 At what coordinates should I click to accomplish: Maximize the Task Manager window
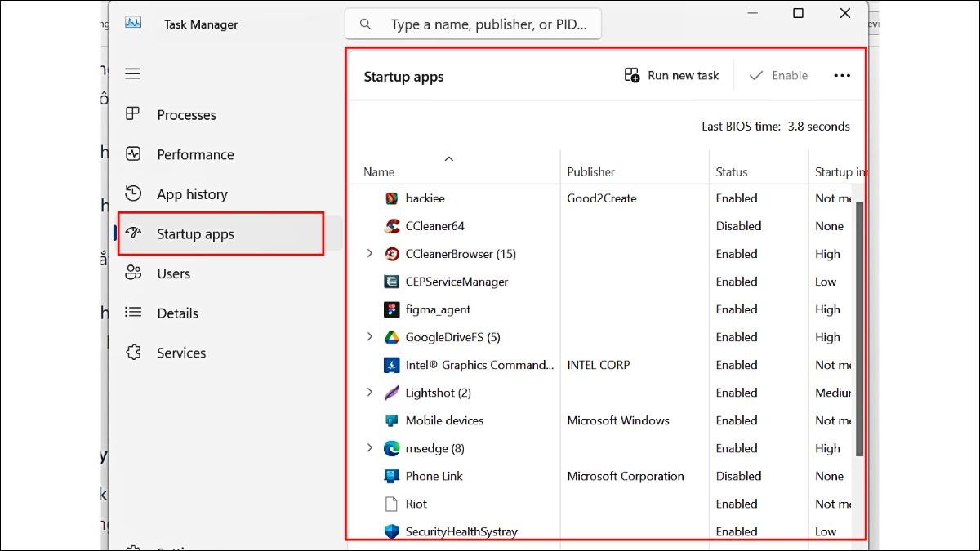pos(798,12)
